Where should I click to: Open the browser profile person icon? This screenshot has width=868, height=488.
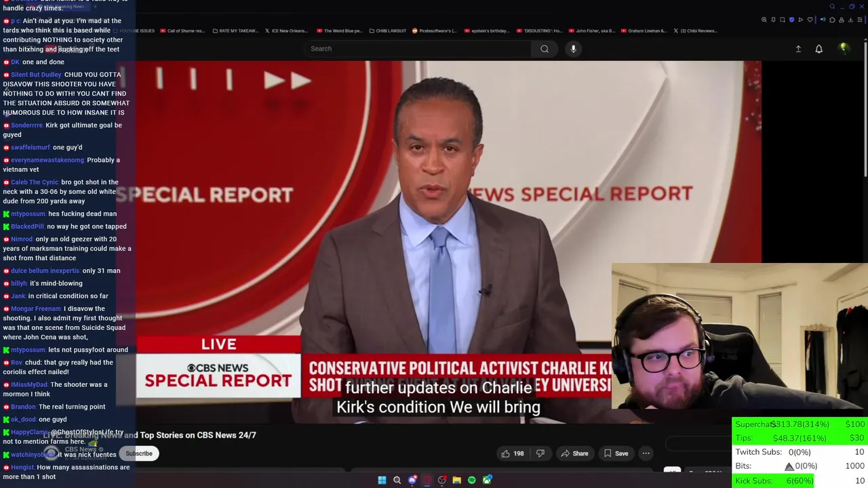[x=842, y=20]
